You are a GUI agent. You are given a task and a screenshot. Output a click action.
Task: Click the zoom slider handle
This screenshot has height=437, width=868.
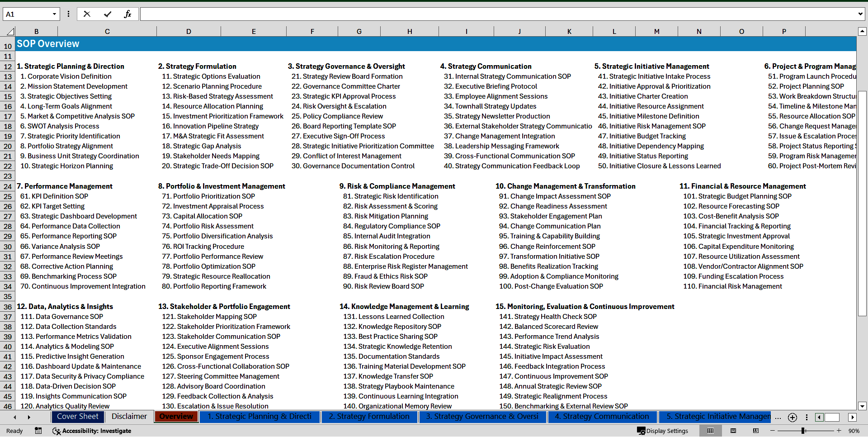(803, 431)
